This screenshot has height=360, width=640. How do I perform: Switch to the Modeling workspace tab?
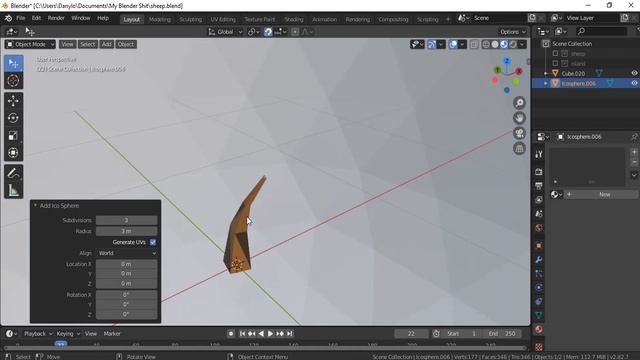160,19
